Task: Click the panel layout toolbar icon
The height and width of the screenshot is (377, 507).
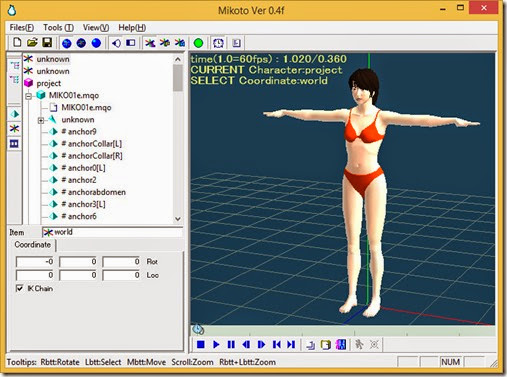Action: tap(131, 43)
